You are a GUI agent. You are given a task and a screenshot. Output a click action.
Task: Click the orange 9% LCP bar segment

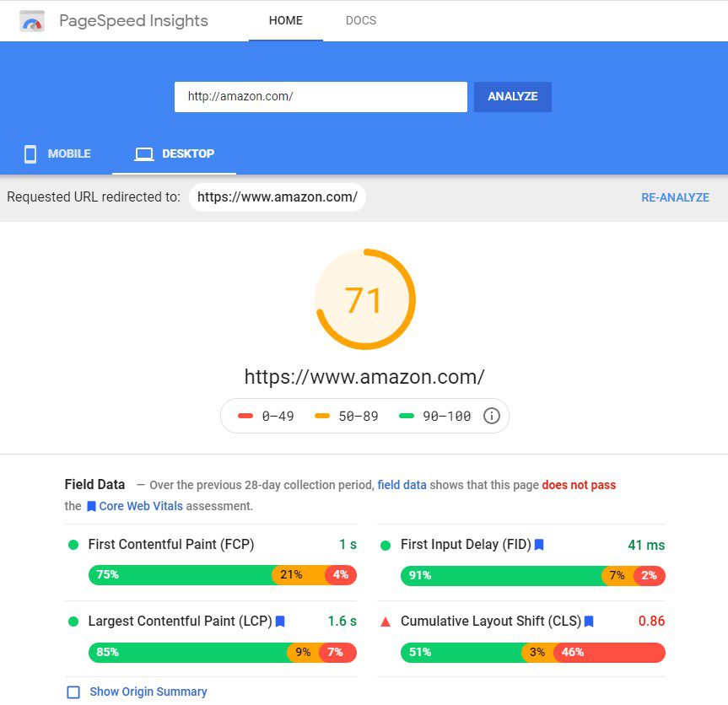pos(304,652)
